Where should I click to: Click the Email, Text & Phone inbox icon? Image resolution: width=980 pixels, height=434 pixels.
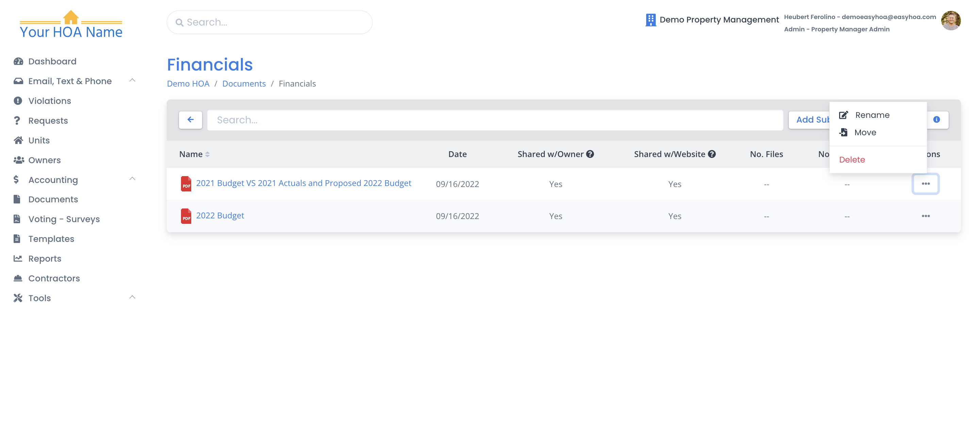pyautogui.click(x=18, y=81)
